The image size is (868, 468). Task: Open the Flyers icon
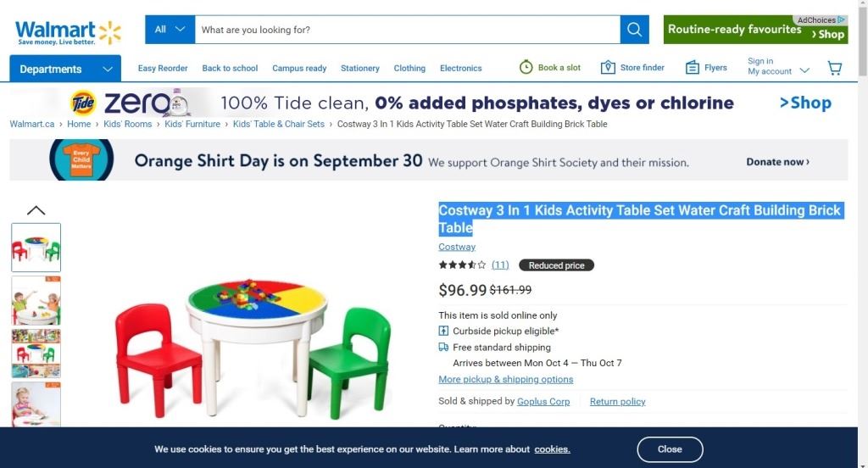(x=693, y=67)
